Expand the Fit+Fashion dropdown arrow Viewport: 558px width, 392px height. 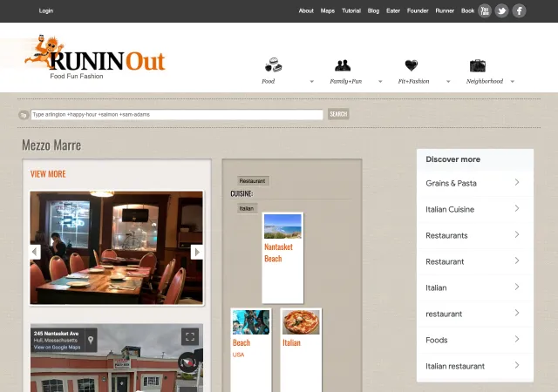(x=448, y=82)
